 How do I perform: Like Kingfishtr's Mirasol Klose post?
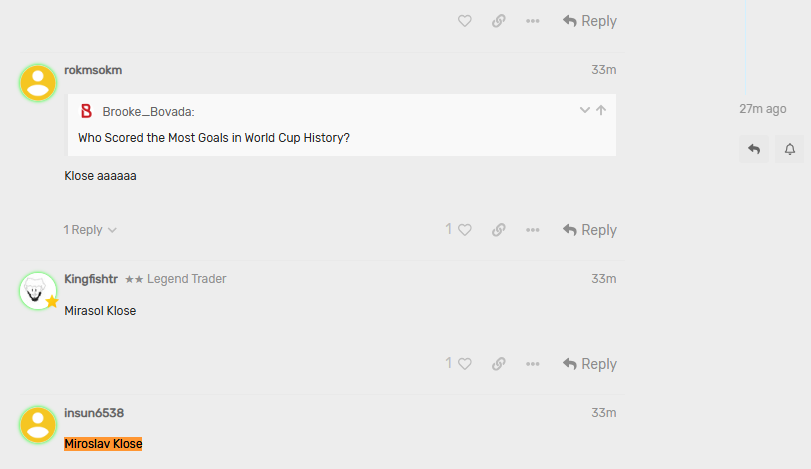pos(464,364)
